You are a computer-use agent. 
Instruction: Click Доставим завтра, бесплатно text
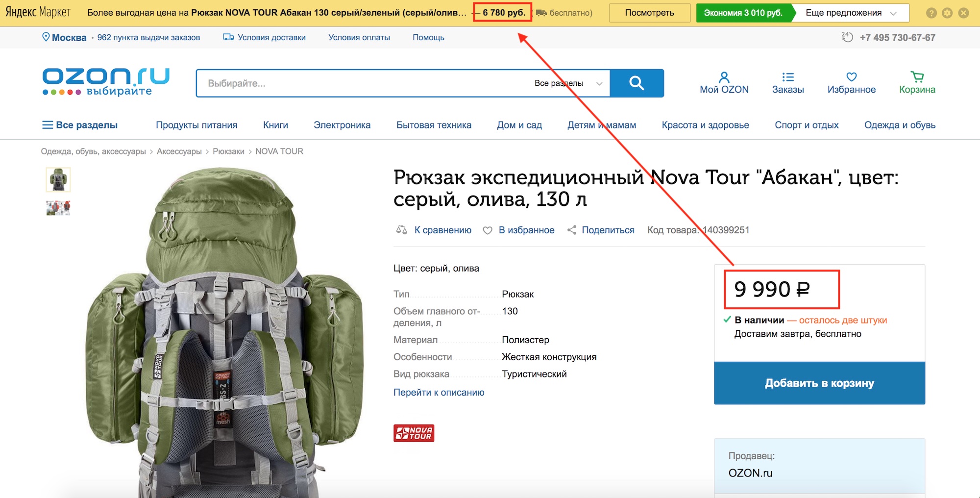tap(798, 334)
